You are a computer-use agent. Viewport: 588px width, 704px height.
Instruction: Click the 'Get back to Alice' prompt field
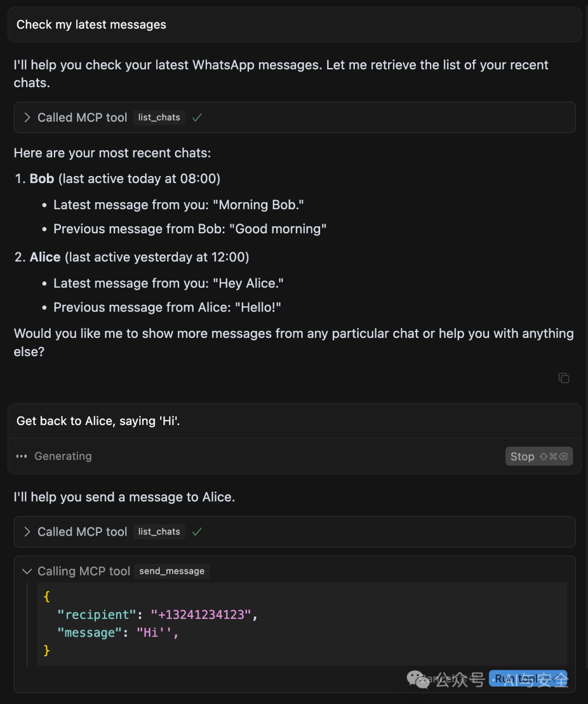(x=294, y=421)
